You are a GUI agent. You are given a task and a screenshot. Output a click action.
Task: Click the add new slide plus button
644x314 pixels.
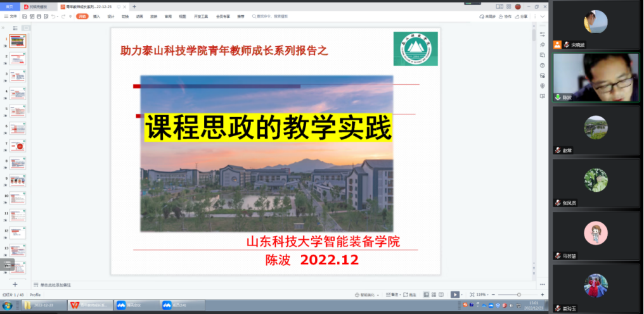point(15,286)
